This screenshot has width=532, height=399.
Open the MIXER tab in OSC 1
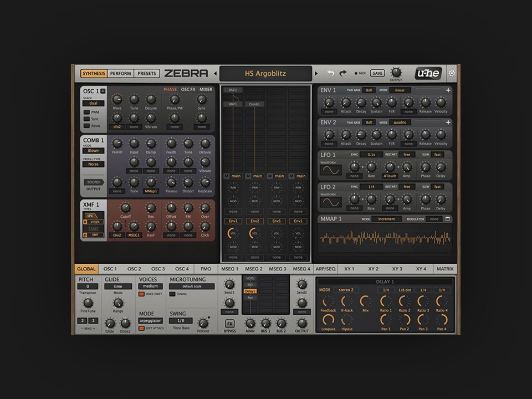tap(206, 90)
